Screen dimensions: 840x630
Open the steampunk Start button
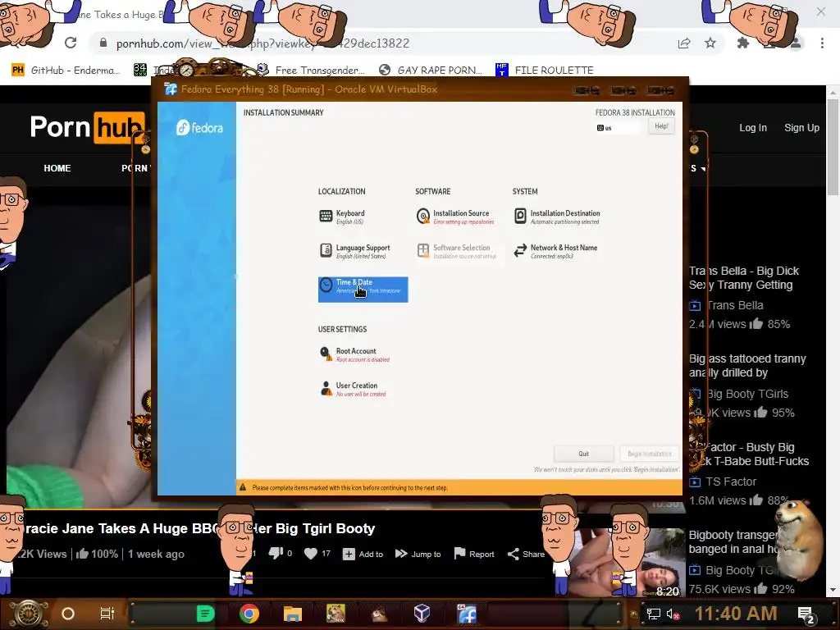coord(30,614)
